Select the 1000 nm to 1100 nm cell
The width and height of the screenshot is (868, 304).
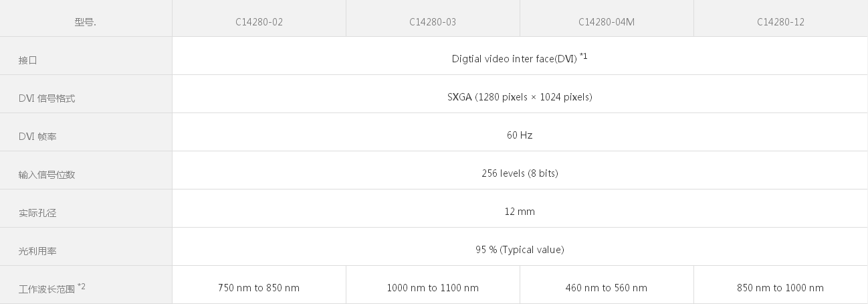coord(433,288)
